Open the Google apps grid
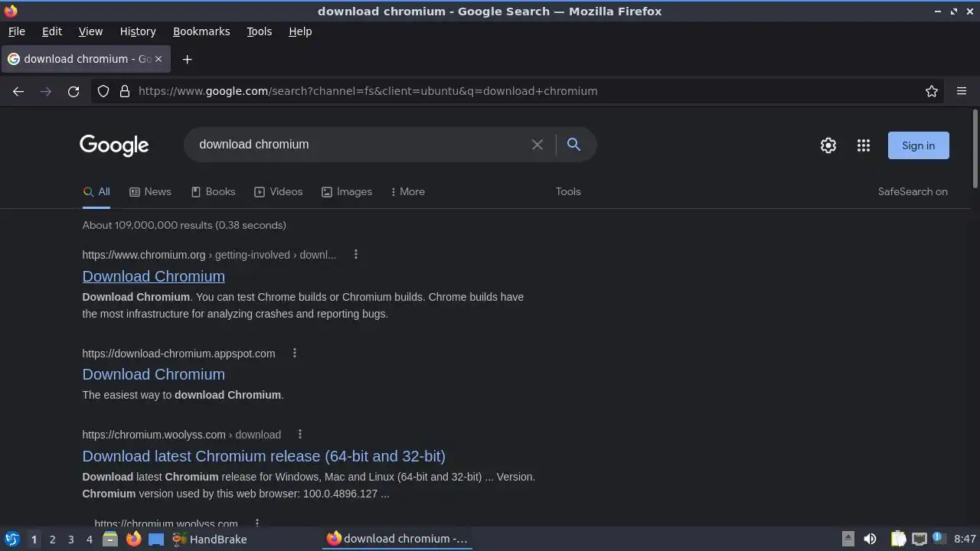 864,145
